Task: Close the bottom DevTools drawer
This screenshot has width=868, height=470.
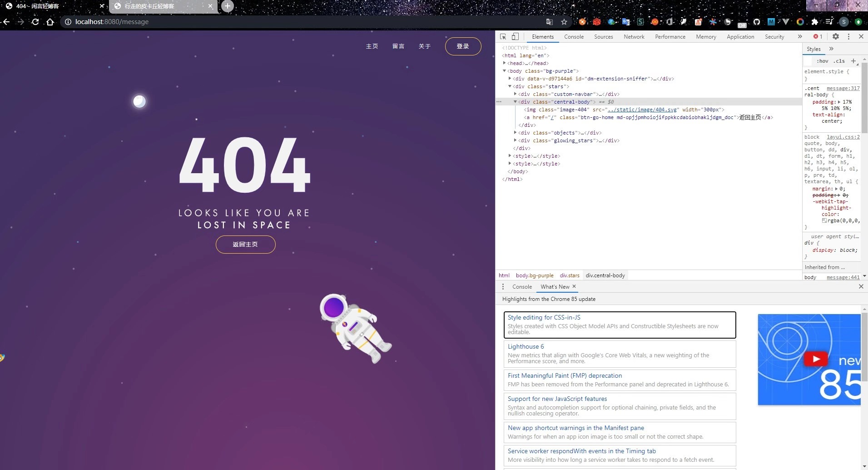Action: [861, 287]
